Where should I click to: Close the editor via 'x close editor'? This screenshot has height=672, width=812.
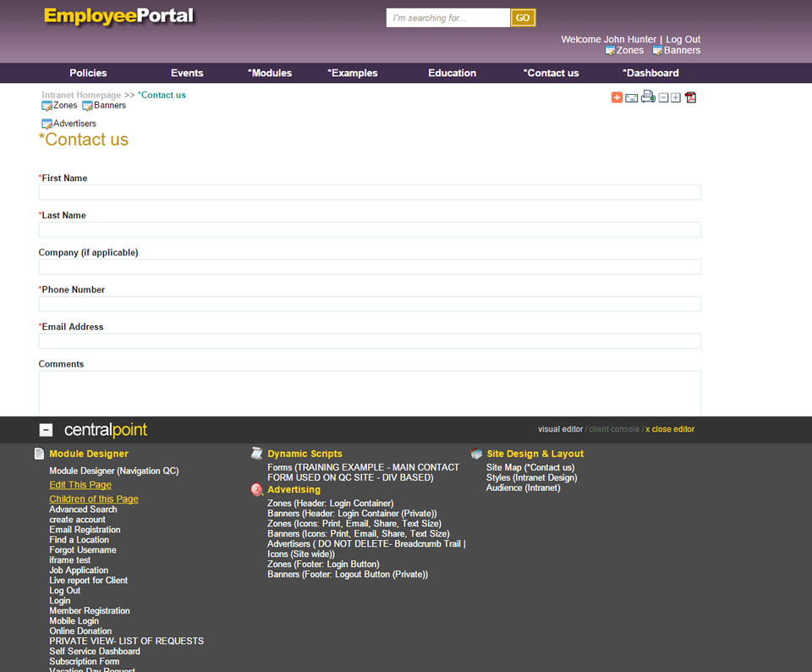tap(670, 429)
